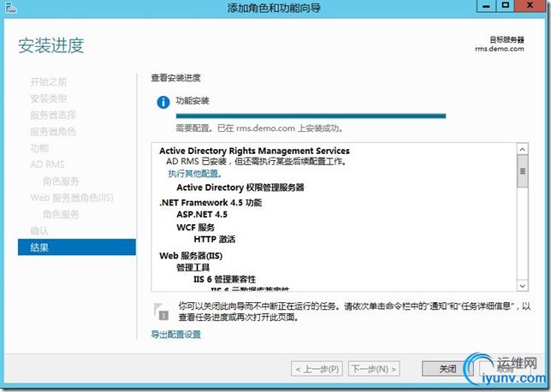
Task: Select the 开始之前 step in sidebar
Action: [49, 82]
